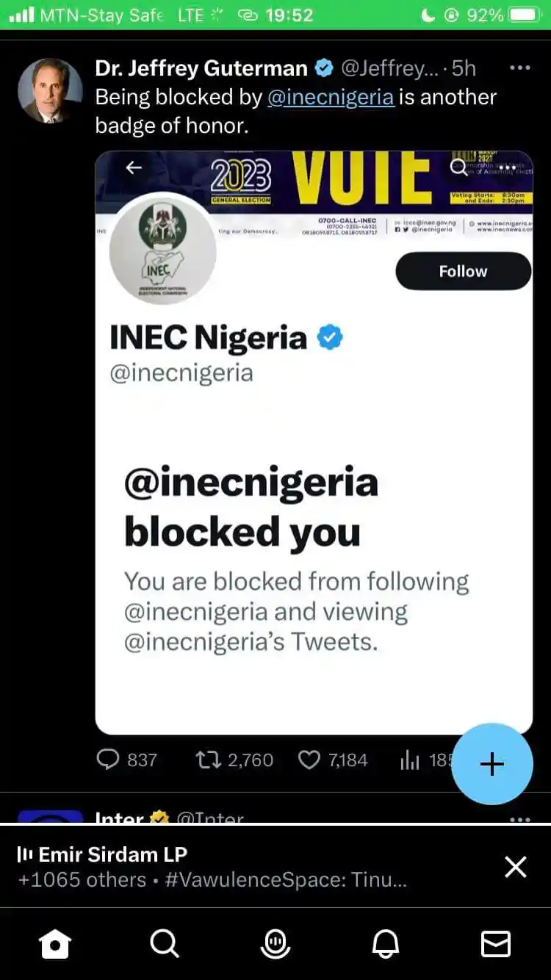Open the Home feed icon
Image resolution: width=551 pixels, height=980 pixels.
click(x=57, y=944)
